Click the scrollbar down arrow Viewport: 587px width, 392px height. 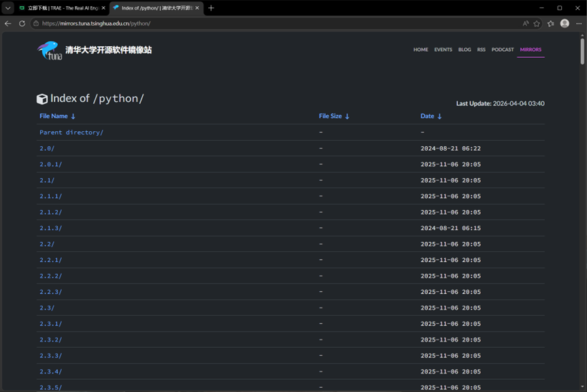582,387
